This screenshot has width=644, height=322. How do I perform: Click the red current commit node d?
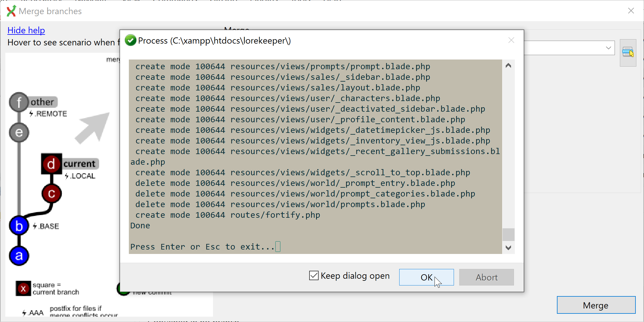tap(51, 164)
